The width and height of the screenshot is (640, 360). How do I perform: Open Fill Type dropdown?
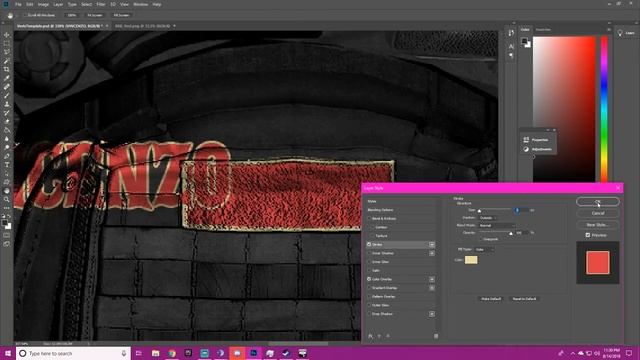[x=484, y=249]
